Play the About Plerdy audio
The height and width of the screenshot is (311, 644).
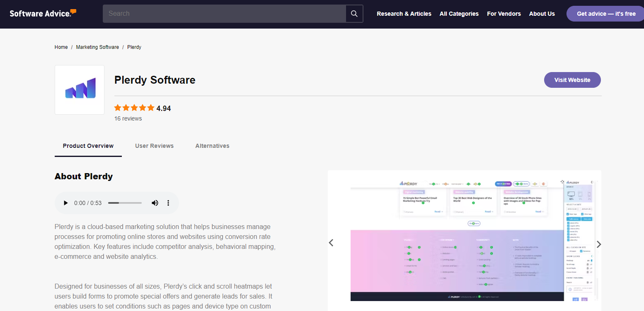coord(65,203)
